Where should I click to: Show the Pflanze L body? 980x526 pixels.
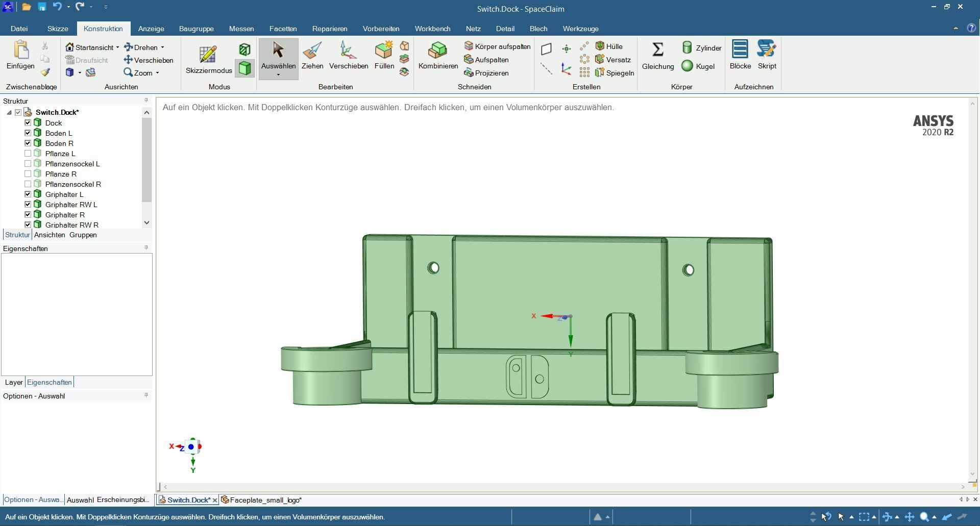(28, 154)
